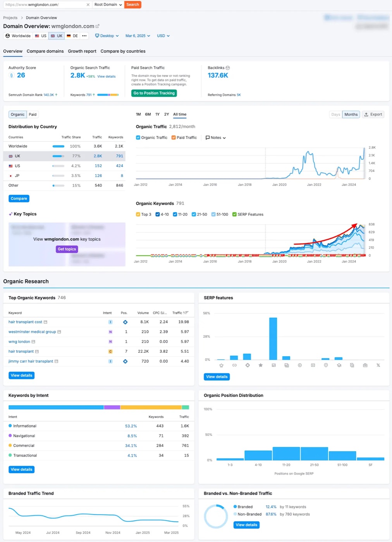Select the Days granularity option
This screenshot has height=542, width=392.
coord(336,115)
